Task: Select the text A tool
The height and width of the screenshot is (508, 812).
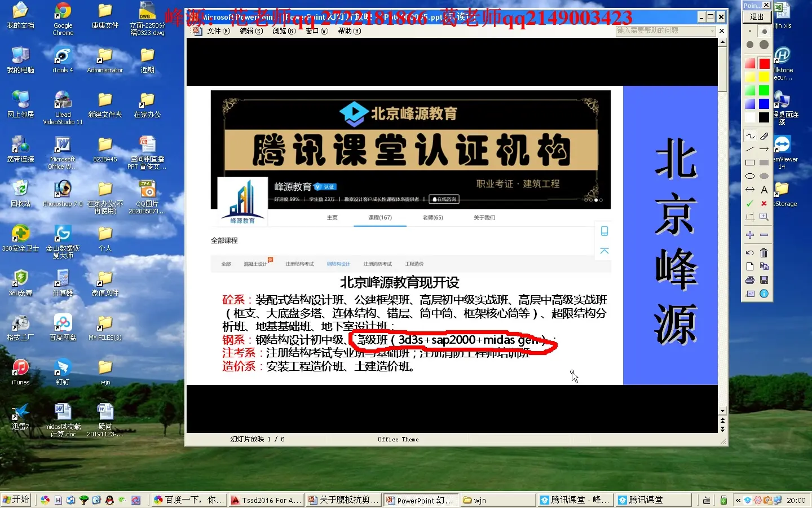Action: click(x=764, y=190)
